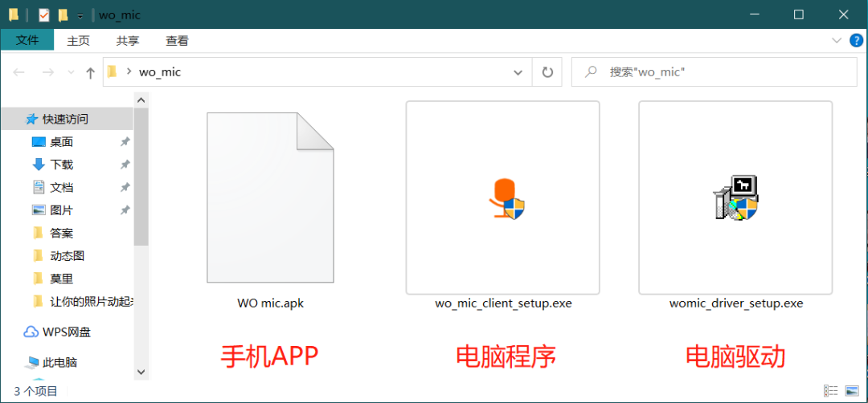Click the pin icon next to 下载
868x403 pixels.
click(x=125, y=165)
